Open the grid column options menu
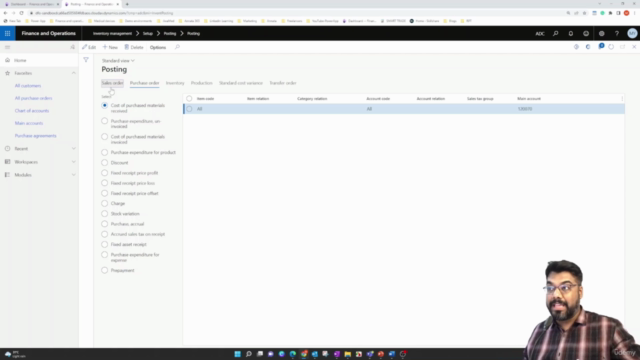This screenshot has width=640, height=360. [622, 99]
